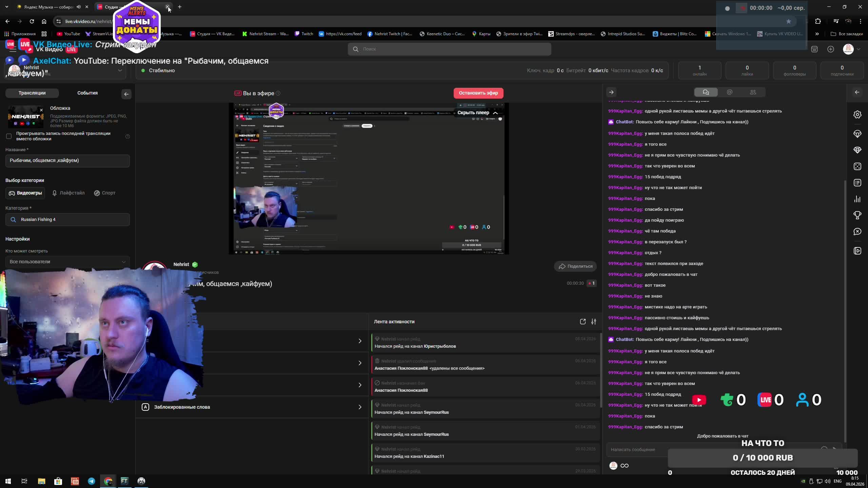Open activity feed filter settings
The image size is (868, 488).
coord(594,322)
